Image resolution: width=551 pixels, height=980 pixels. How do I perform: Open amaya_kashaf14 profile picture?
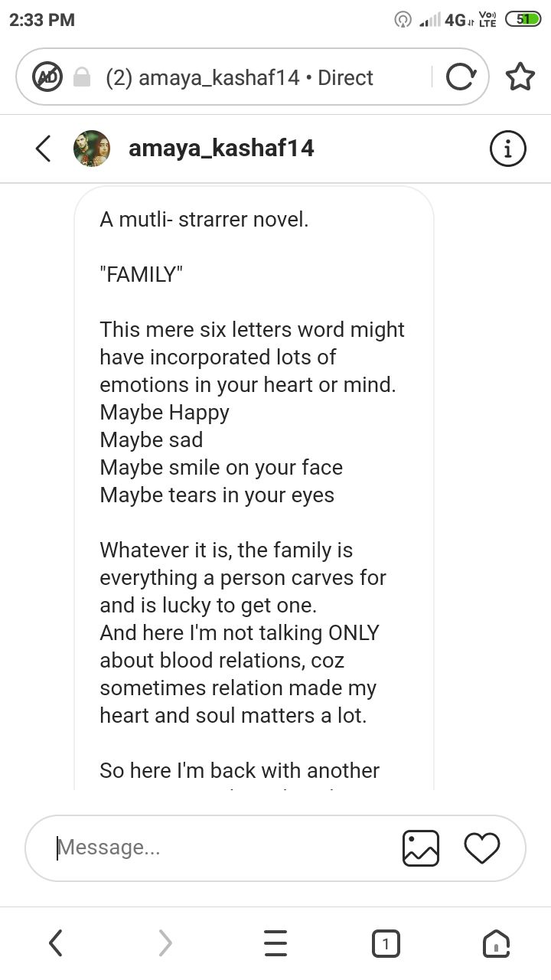tap(92, 149)
